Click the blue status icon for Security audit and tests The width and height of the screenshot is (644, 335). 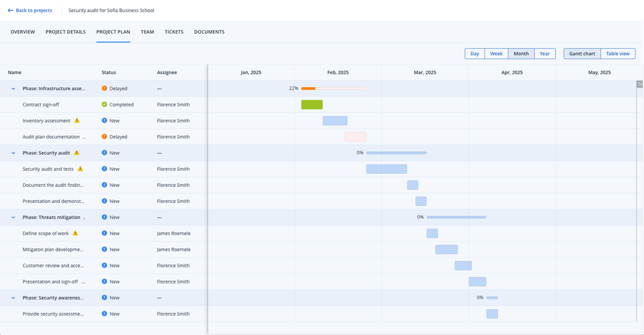[104, 169]
